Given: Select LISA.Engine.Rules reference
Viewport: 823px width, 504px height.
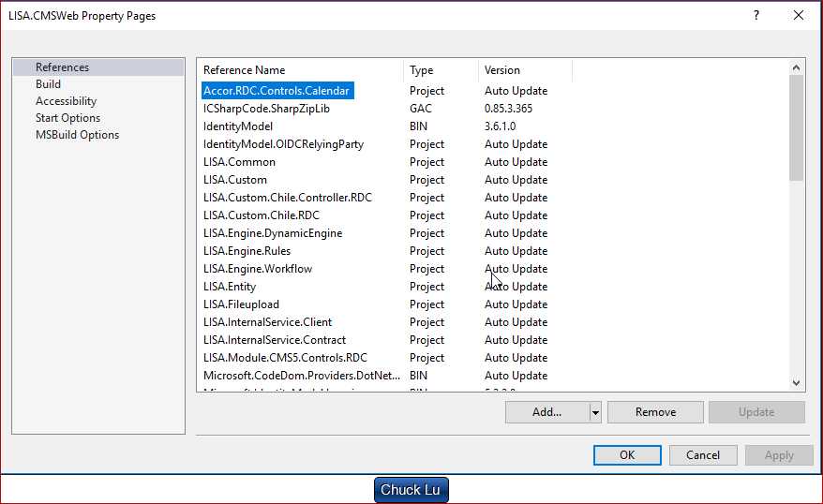Looking at the screenshot, I should (247, 251).
